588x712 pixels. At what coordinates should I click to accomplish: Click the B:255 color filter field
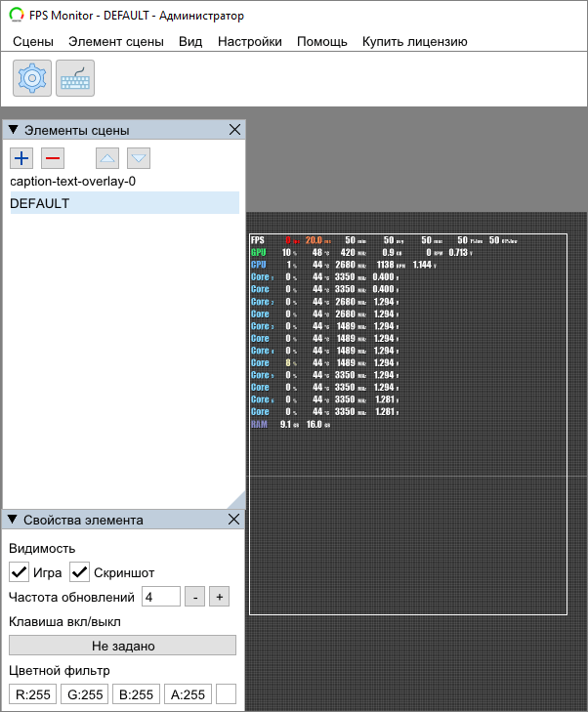(136, 694)
